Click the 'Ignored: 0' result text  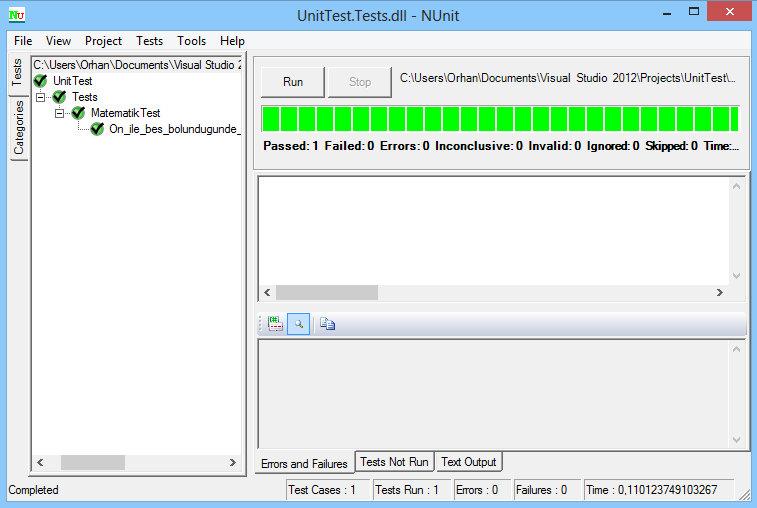pyautogui.click(x=613, y=146)
